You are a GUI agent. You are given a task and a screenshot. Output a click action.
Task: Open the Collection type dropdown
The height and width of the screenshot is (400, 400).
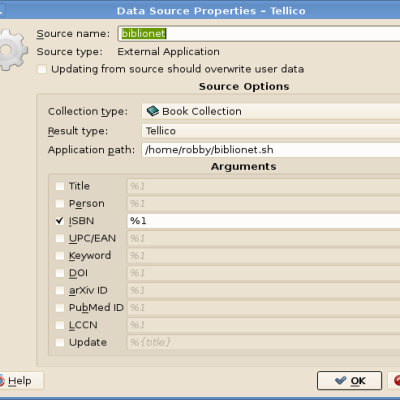point(271,111)
